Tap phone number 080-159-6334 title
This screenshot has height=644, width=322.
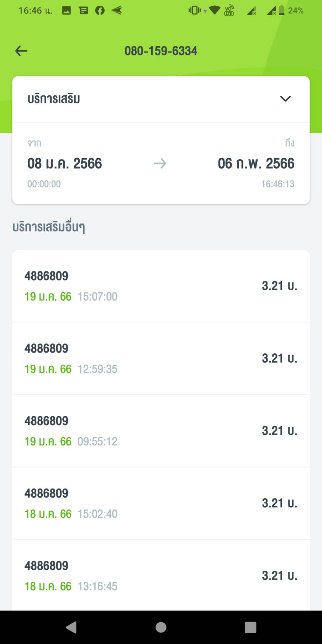[x=161, y=51]
